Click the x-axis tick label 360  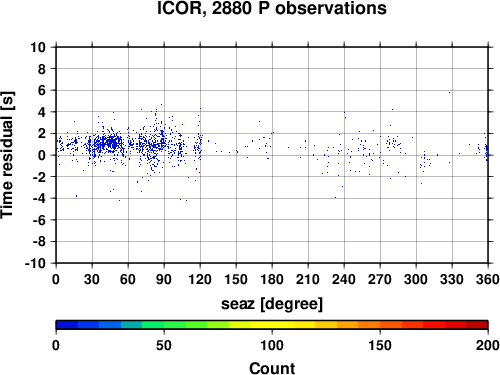[488, 279]
